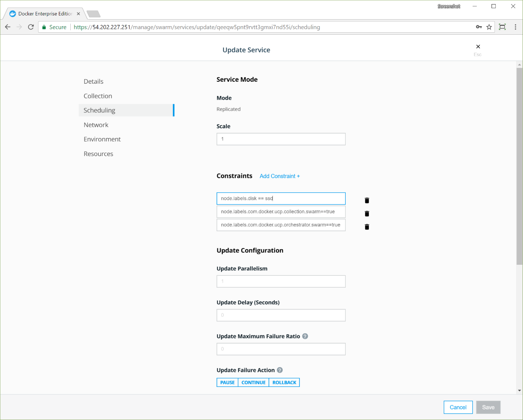Delete the node.labels.disk == ssd constraint
The height and width of the screenshot is (420, 523).
pyautogui.click(x=367, y=200)
